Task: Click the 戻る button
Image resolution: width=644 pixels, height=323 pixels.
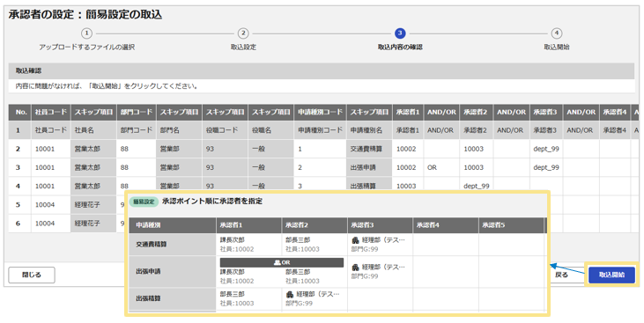Action: tap(561, 275)
